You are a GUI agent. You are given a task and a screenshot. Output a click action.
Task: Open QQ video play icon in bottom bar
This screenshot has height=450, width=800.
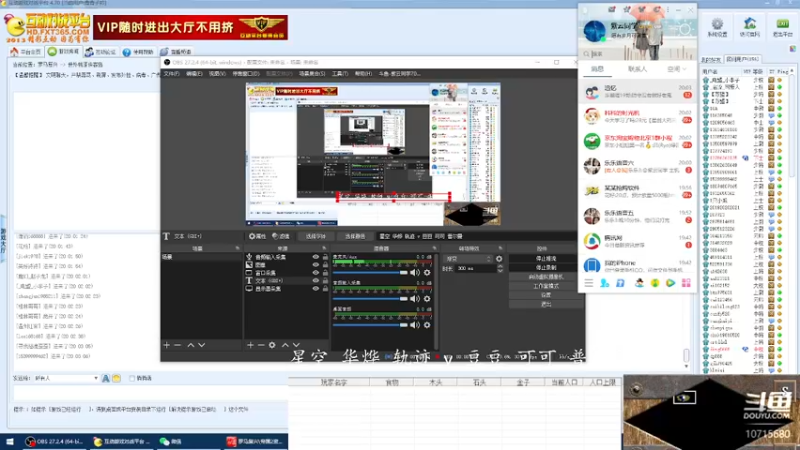[x=670, y=283]
